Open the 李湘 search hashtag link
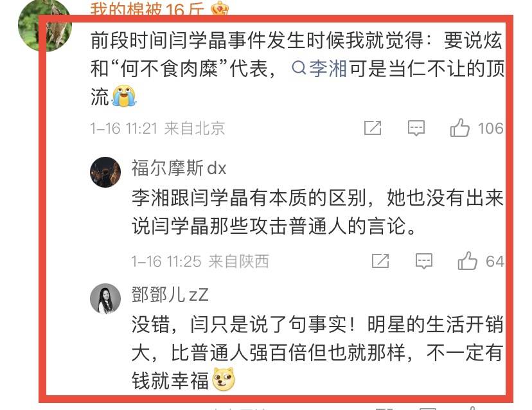 (319, 68)
